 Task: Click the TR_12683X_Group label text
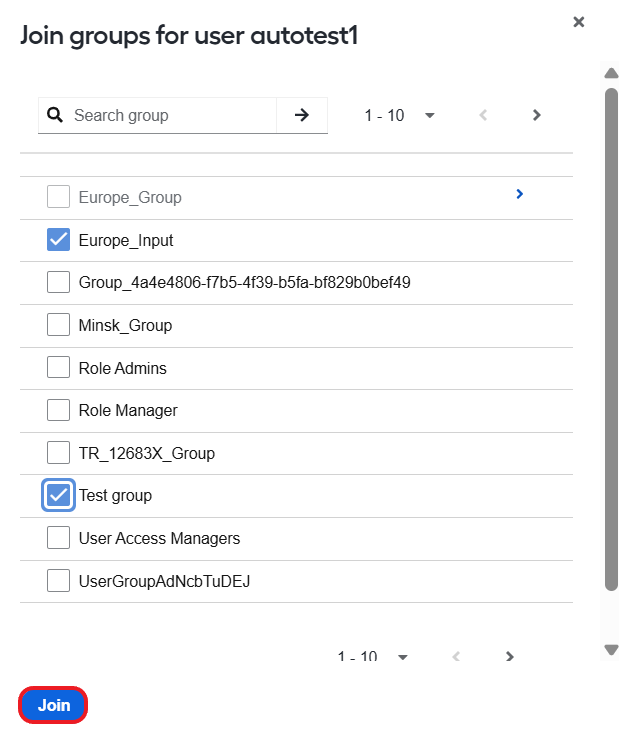[x=146, y=453]
